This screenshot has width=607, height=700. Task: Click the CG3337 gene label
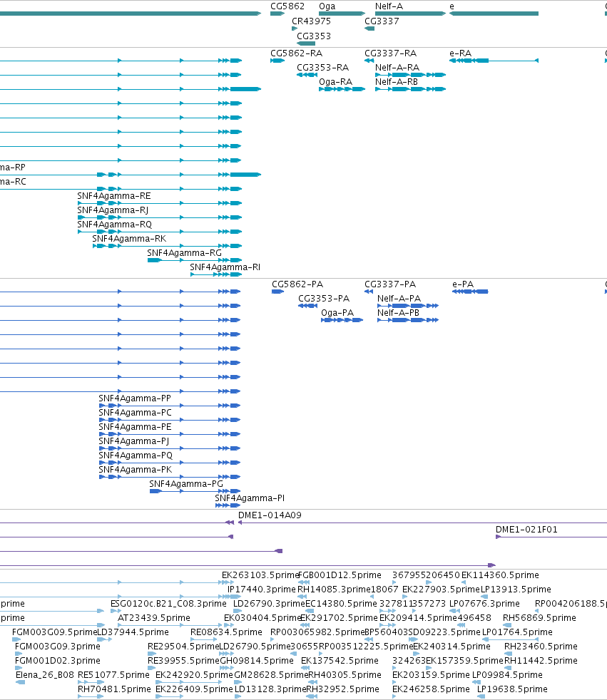pos(382,21)
